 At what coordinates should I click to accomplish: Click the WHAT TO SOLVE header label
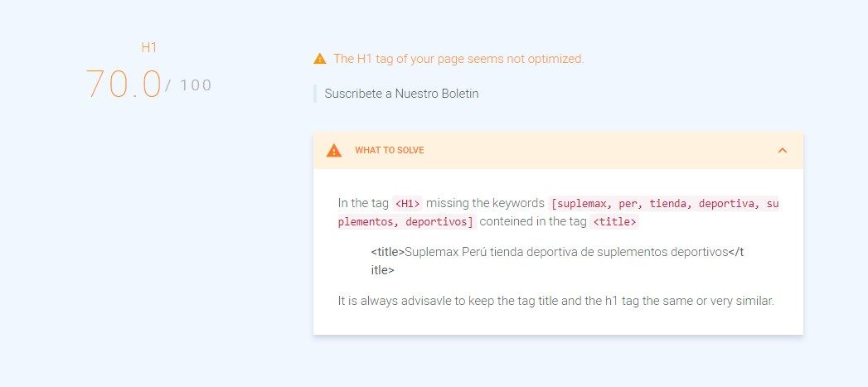click(x=390, y=150)
